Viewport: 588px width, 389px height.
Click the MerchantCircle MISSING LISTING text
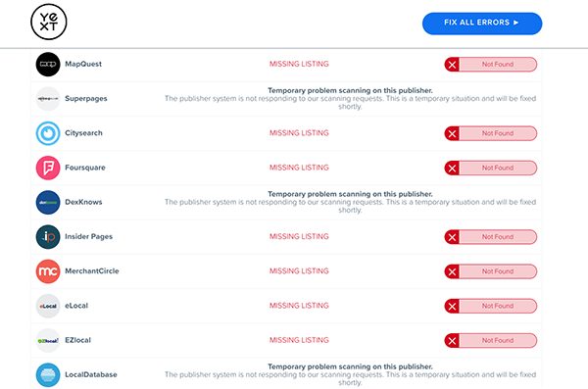(x=299, y=270)
